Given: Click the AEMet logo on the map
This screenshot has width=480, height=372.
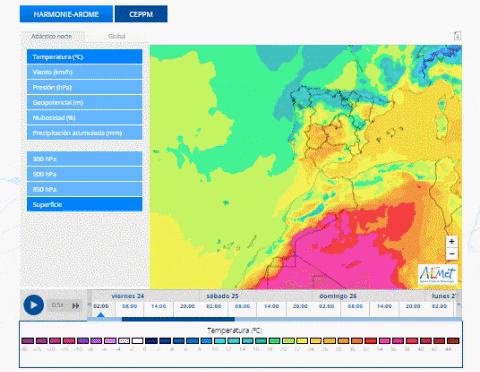Looking at the screenshot, I should (x=438, y=274).
